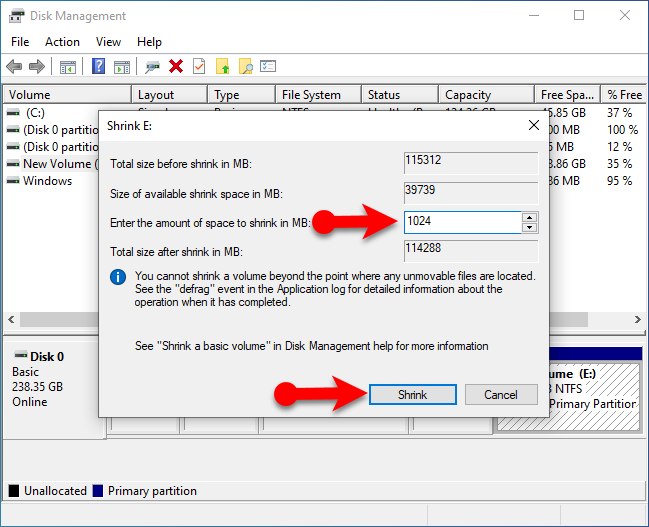Increase shrink amount with the up spinner arrow
Screen dimensions: 649x527
(x=530, y=217)
